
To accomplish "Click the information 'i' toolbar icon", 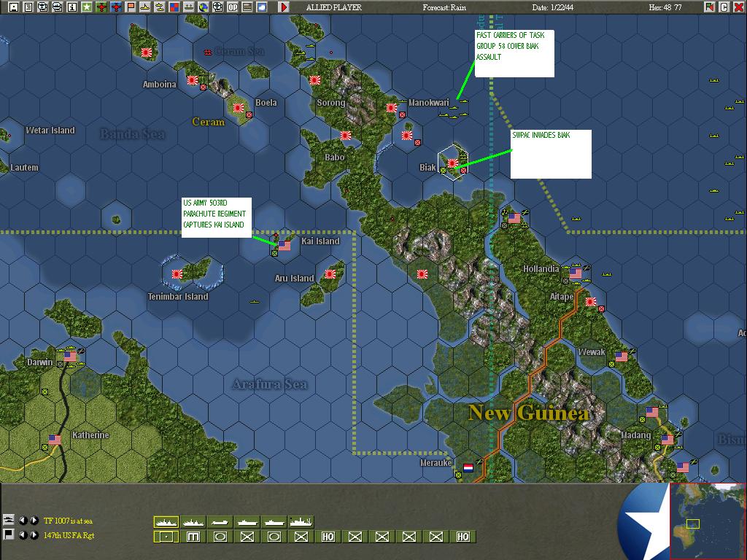I will pyautogui.click(x=72, y=7).
